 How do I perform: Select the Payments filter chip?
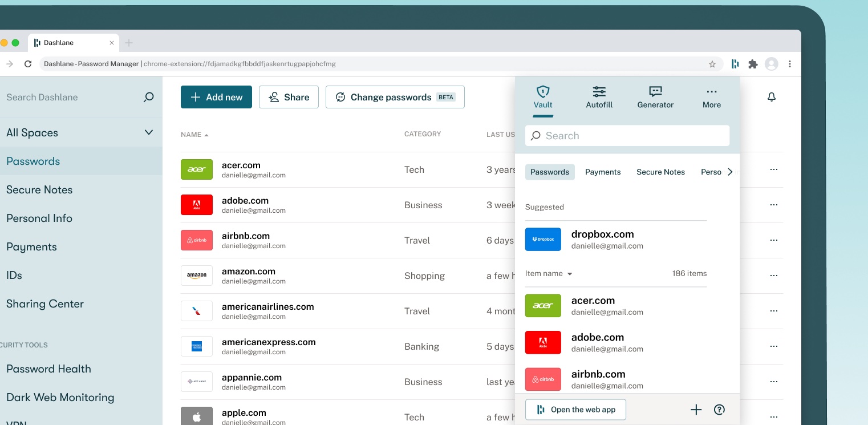point(603,172)
